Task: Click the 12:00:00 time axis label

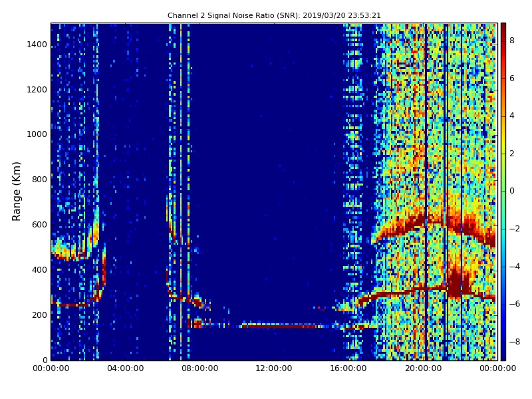Action: coord(274,368)
